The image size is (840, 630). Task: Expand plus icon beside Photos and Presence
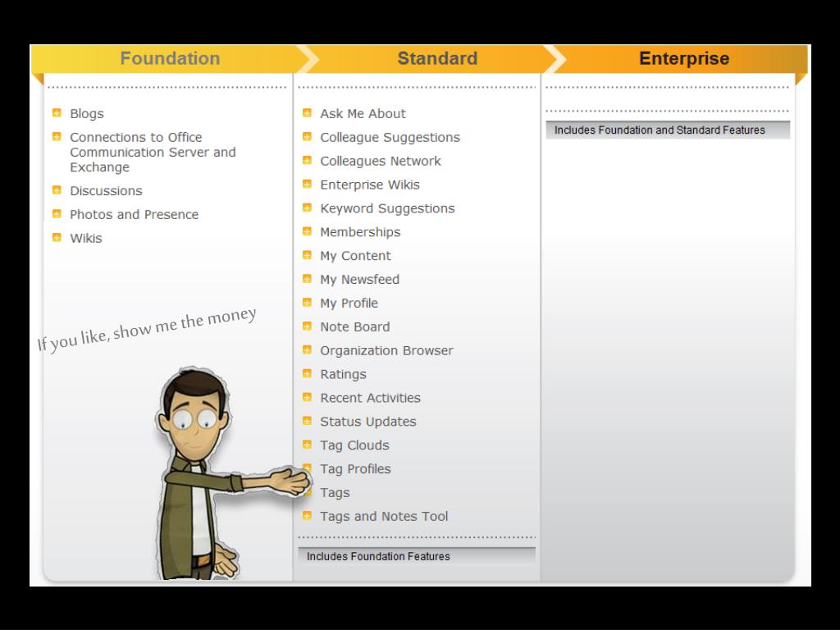pos(57,213)
